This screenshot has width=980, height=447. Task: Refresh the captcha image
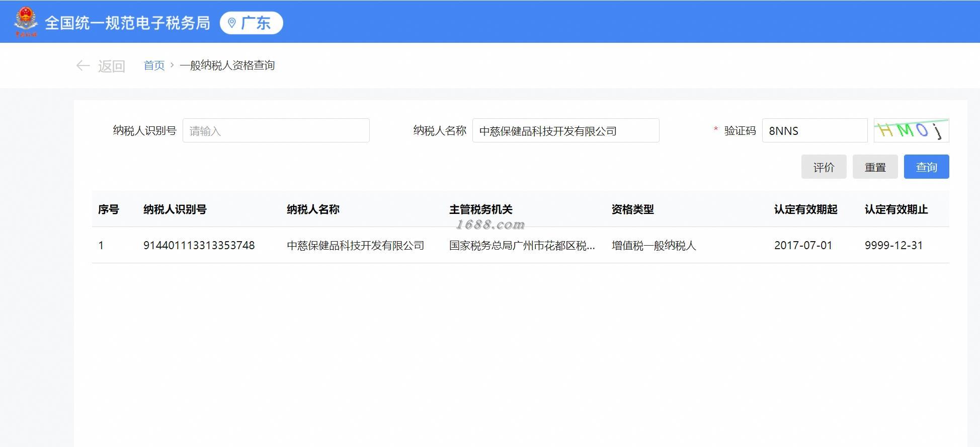coord(912,130)
